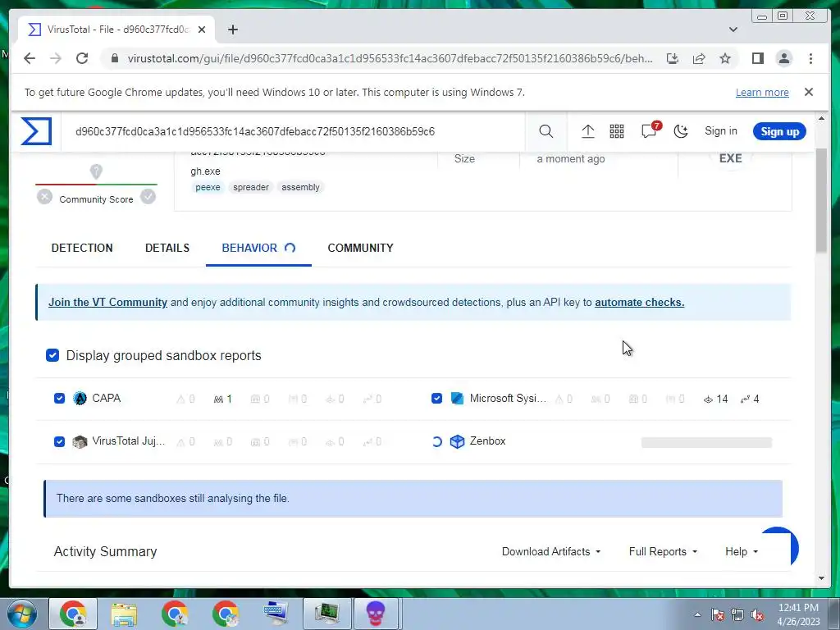Click the Learn more link
840x630 pixels.
click(x=762, y=92)
